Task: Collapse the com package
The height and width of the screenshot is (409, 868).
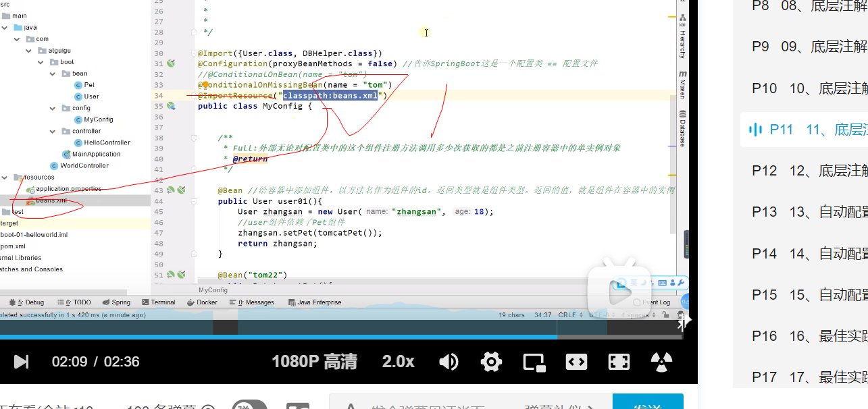Action: pos(18,39)
